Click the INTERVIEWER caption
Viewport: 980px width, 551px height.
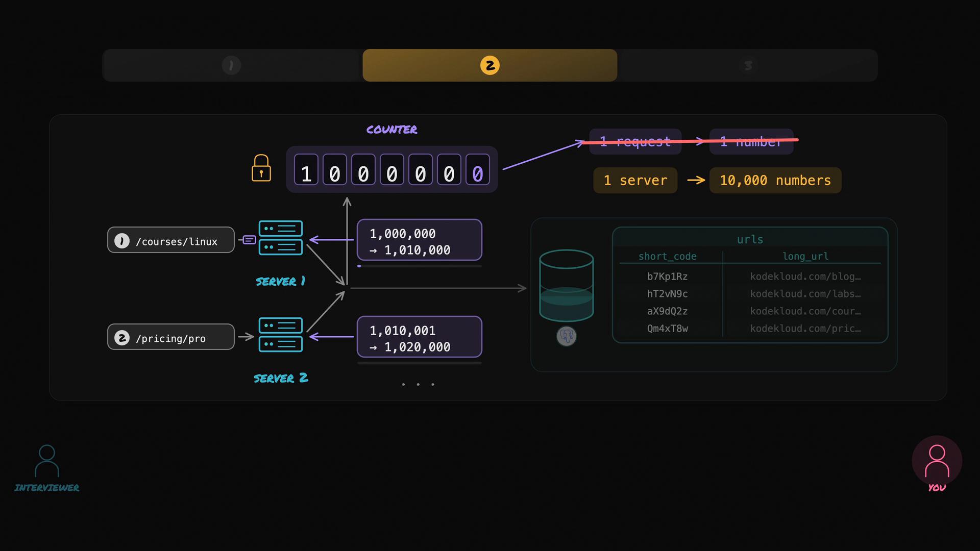[x=47, y=488]
